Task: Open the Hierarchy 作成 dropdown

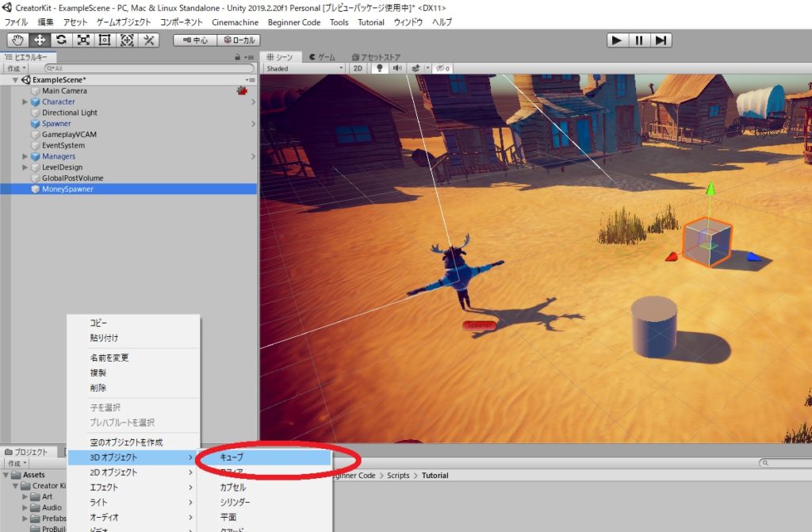Action: 16,68
